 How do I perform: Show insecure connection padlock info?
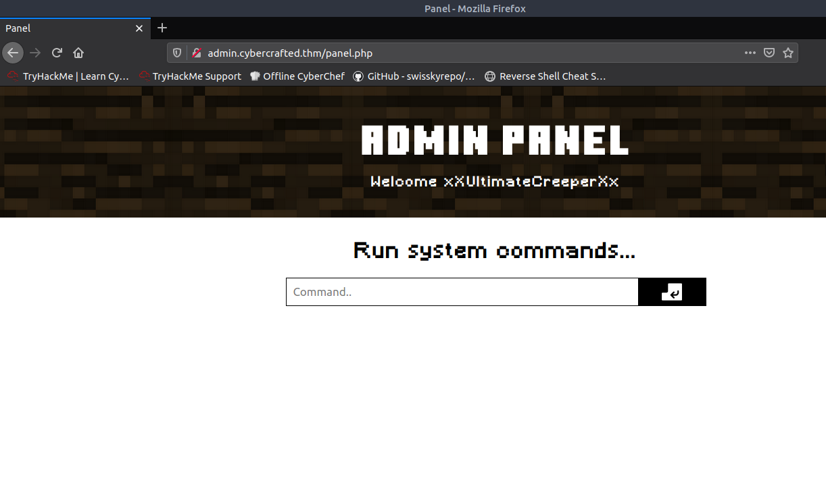(197, 53)
